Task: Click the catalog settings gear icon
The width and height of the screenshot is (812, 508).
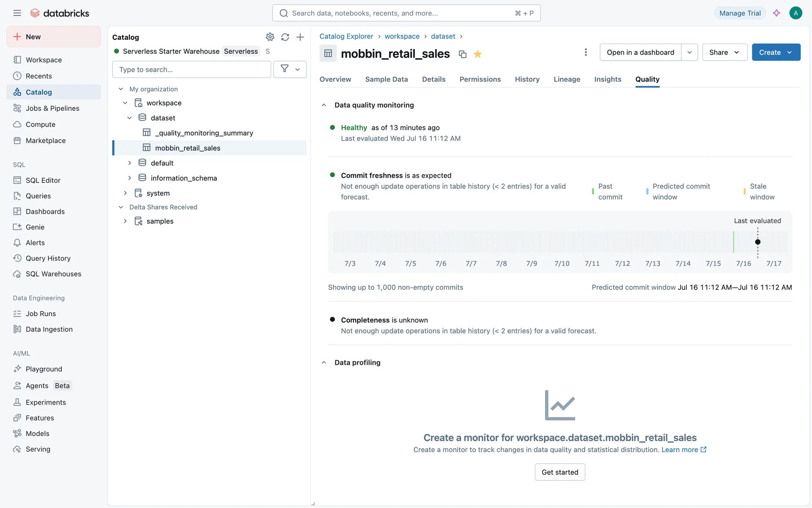Action: pos(270,37)
